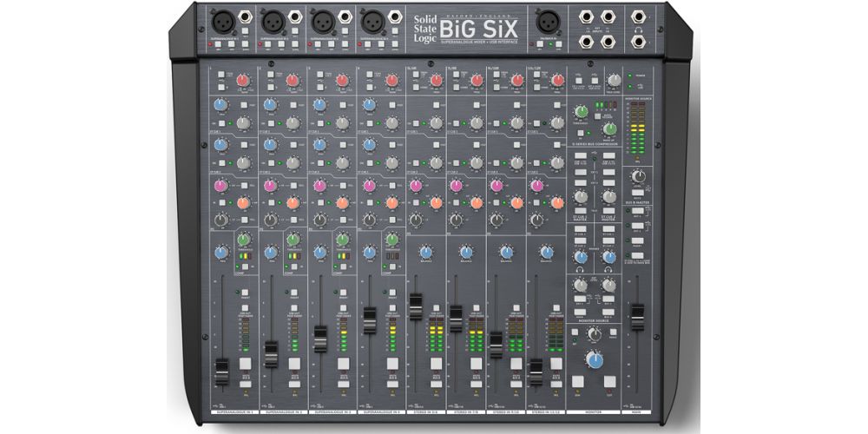
Task: Click the Solid State Logic logo
Action: [424, 27]
